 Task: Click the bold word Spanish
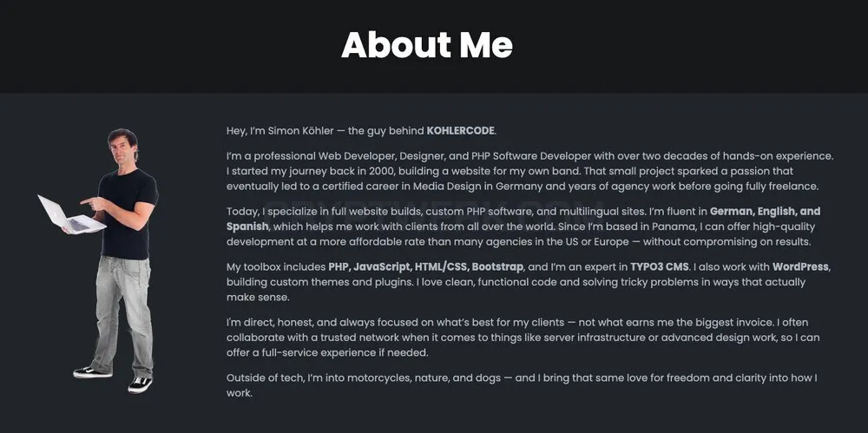pos(247,226)
